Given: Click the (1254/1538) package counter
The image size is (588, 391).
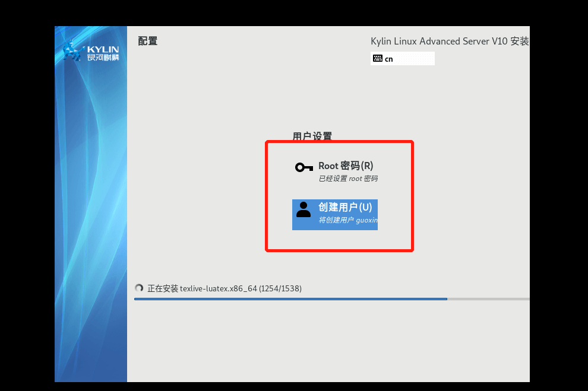Looking at the screenshot, I should (x=280, y=288).
